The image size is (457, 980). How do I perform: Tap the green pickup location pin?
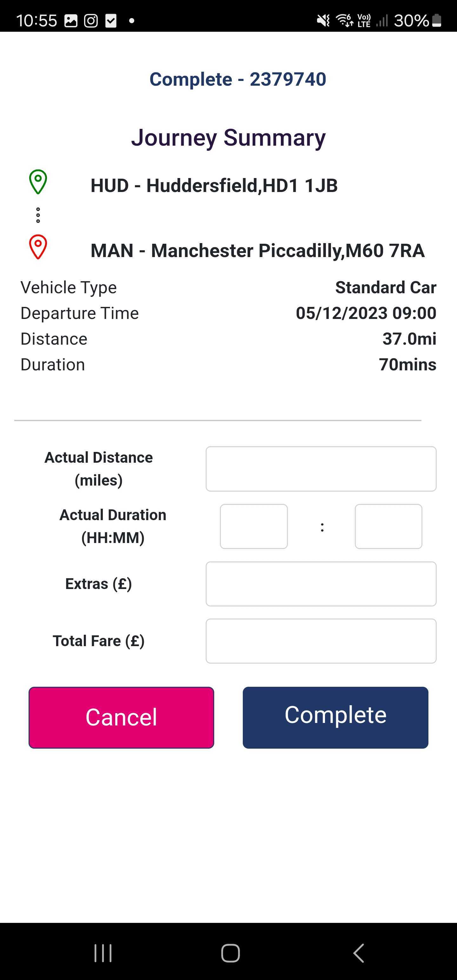(38, 182)
